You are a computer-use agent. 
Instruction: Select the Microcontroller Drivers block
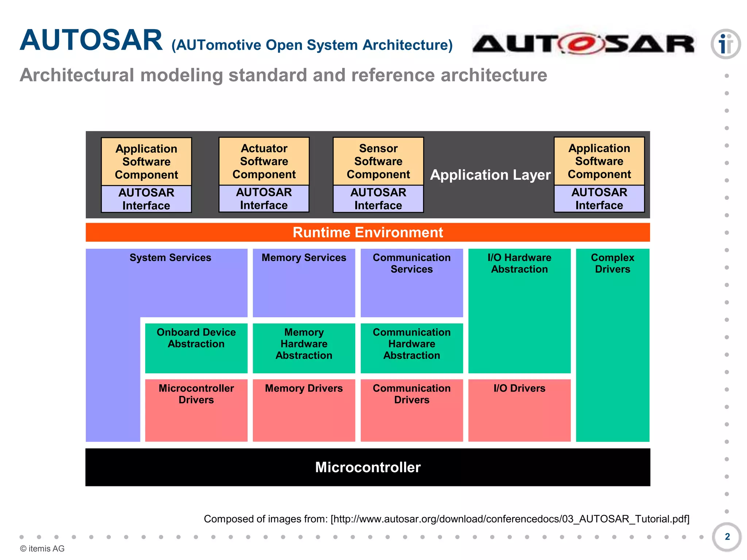click(x=196, y=410)
